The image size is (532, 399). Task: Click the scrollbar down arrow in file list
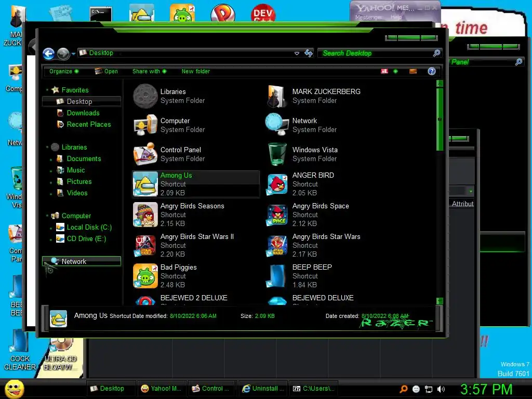pos(440,301)
